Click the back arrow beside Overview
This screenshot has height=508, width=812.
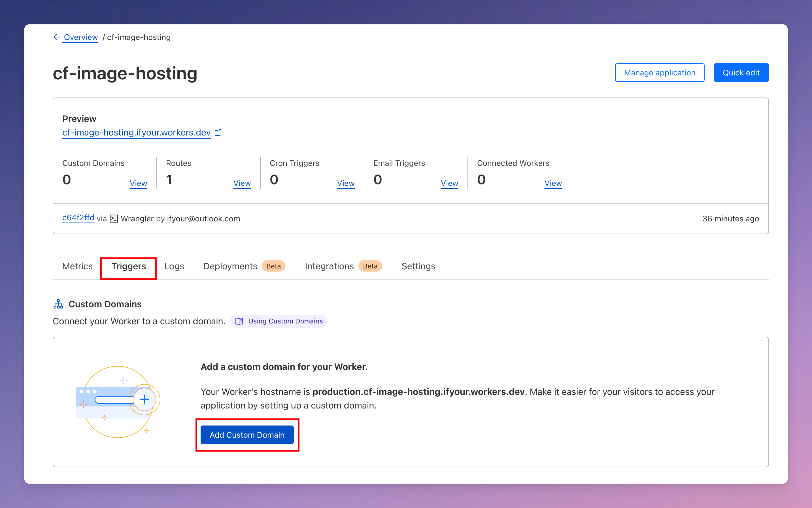pyautogui.click(x=57, y=37)
